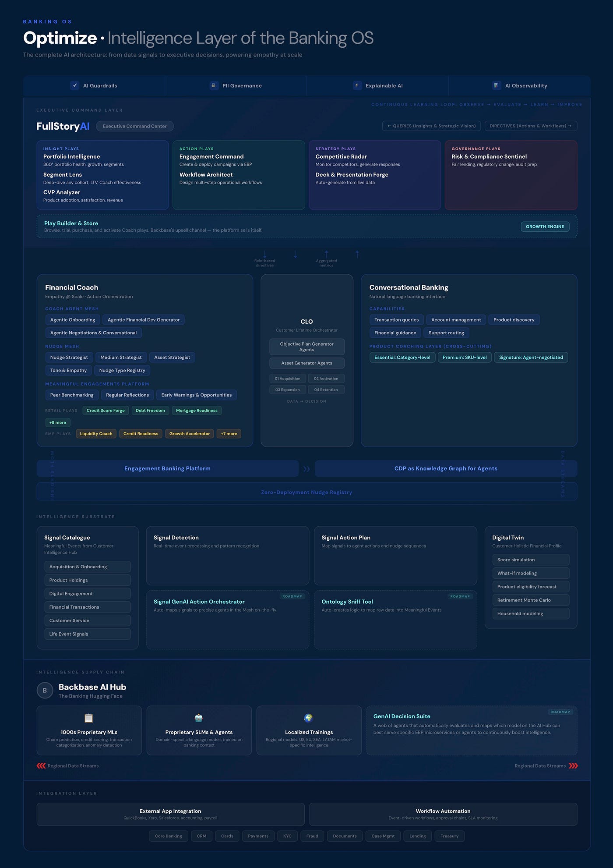Click the ROADMAP tag on Ontology Sniff Tool
This screenshot has width=613, height=868.
pos(460,596)
